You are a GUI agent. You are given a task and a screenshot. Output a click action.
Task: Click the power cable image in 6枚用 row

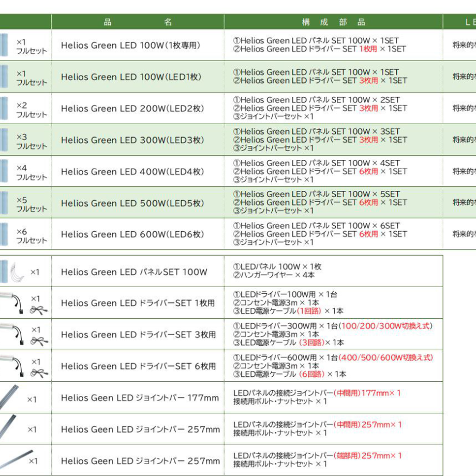pos(39,373)
